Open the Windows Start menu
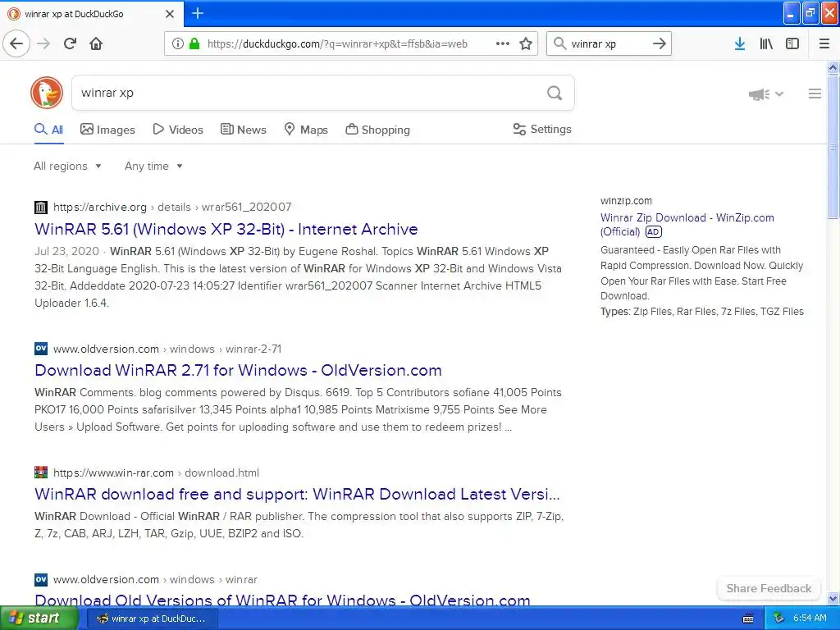840x630 pixels. pyautogui.click(x=39, y=619)
